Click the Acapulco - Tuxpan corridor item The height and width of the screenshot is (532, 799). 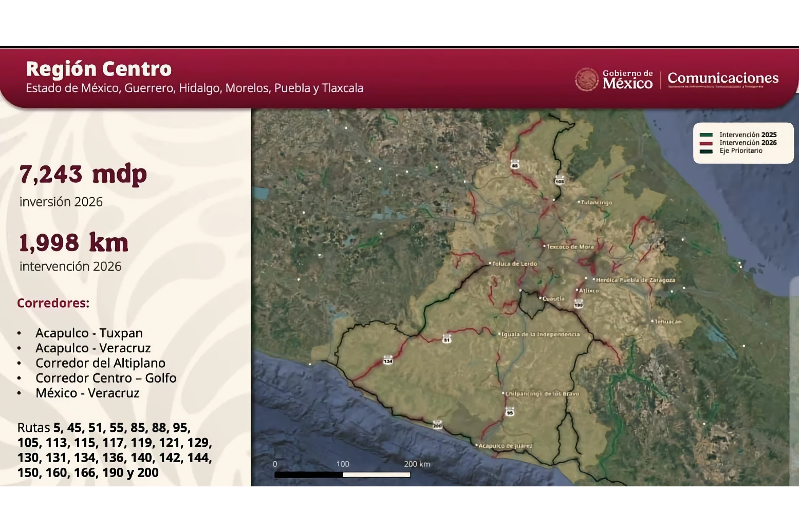[89, 333]
